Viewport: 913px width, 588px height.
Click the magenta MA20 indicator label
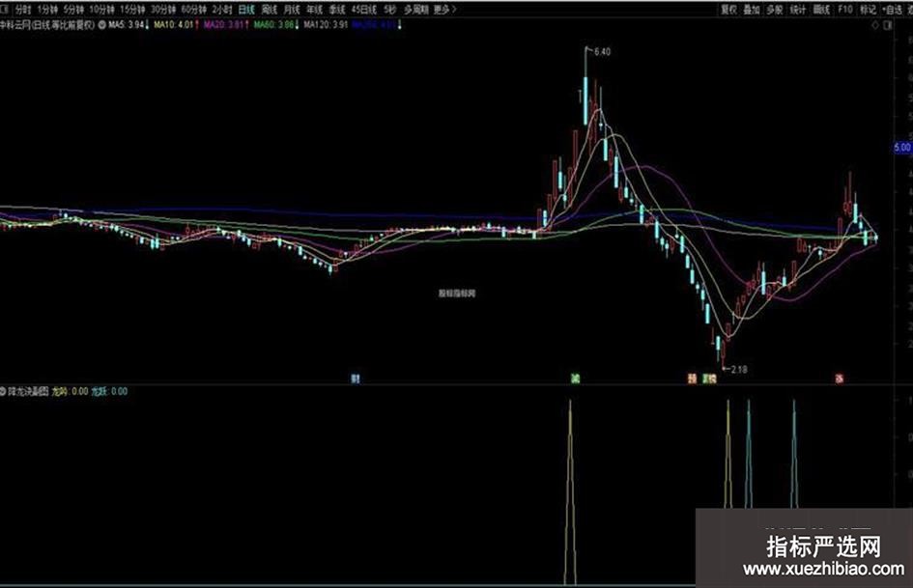coord(223,25)
